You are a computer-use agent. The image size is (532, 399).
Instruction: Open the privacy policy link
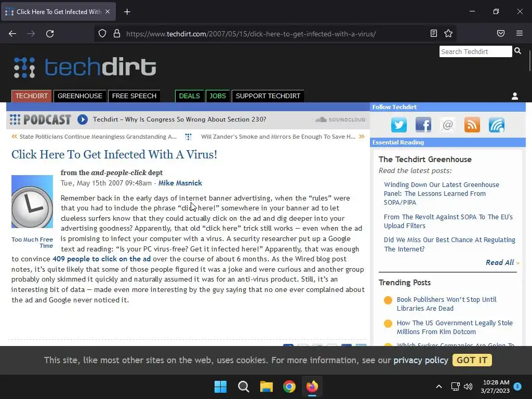[x=421, y=360]
